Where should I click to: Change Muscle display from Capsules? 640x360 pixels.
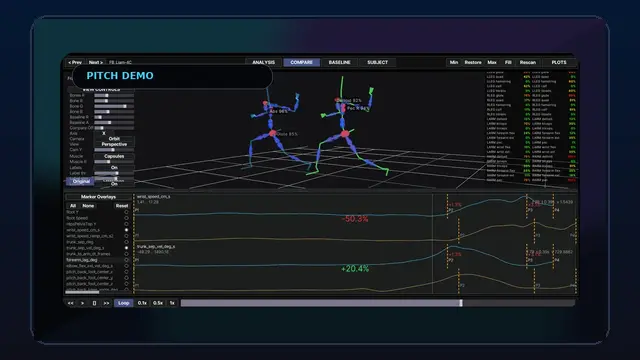click(114, 156)
